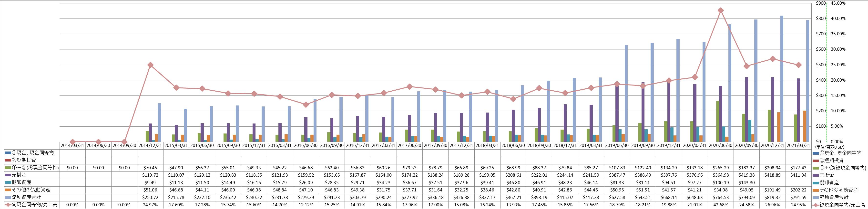Click the ①現金、現金同等物 row header in the table
Viewport: 868px width, 209px height.
click(x=32, y=153)
